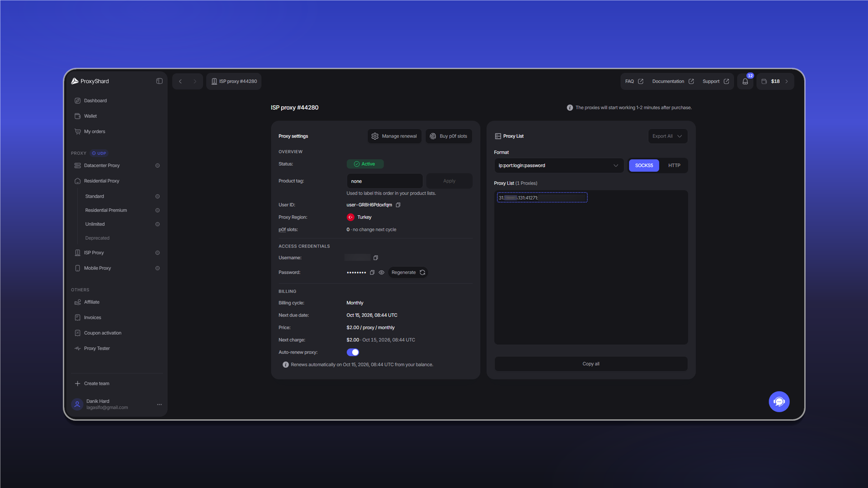Click plus icon beside Standard
The image size is (868, 488).
pyautogui.click(x=157, y=197)
